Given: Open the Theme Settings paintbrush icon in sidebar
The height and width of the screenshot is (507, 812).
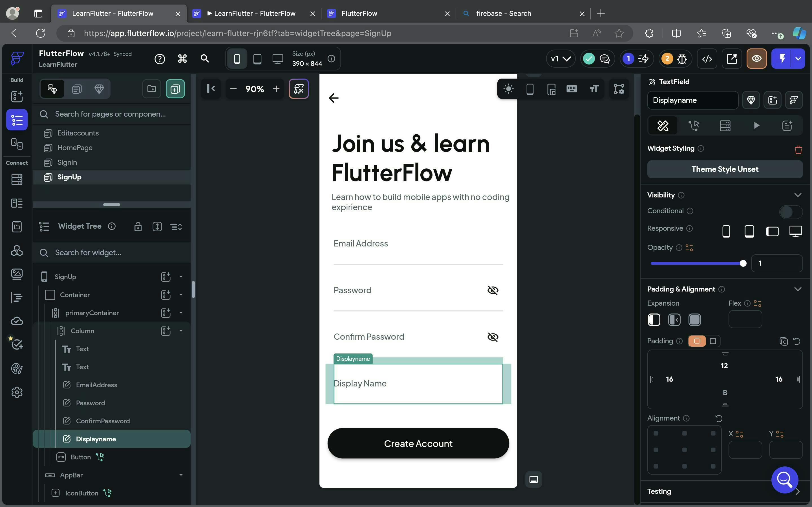Looking at the screenshot, I should [17, 368].
